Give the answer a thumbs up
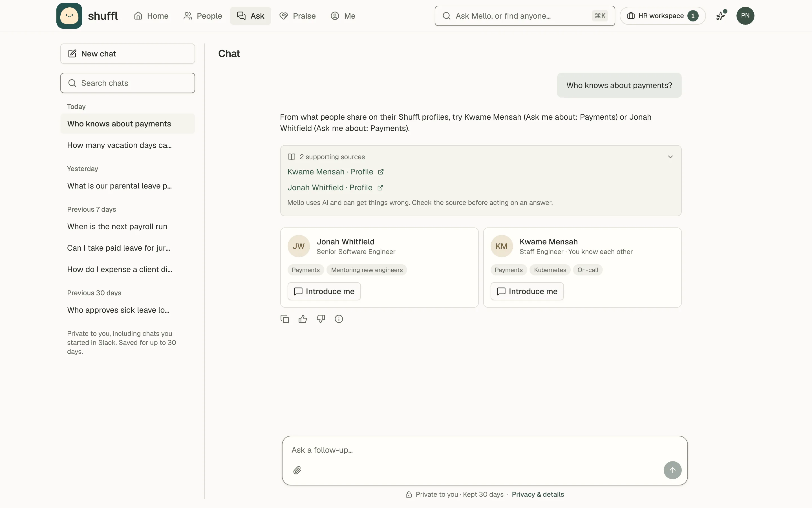The width and height of the screenshot is (812, 508). click(303, 319)
